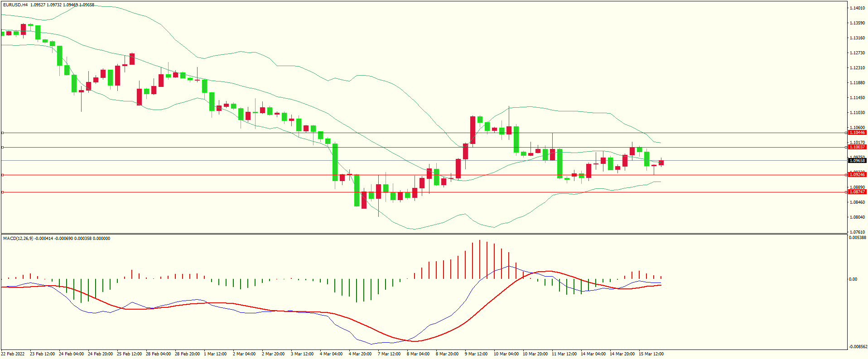Click the 28 Feb 20:00 time label
Screen dimensions: 868x359
(x=187, y=354)
